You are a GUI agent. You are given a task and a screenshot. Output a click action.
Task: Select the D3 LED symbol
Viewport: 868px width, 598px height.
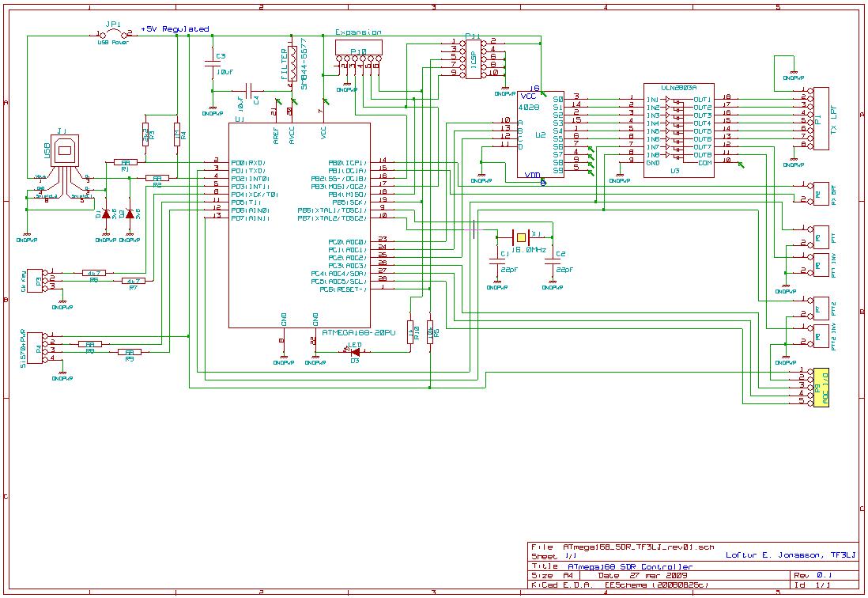tap(355, 352)
